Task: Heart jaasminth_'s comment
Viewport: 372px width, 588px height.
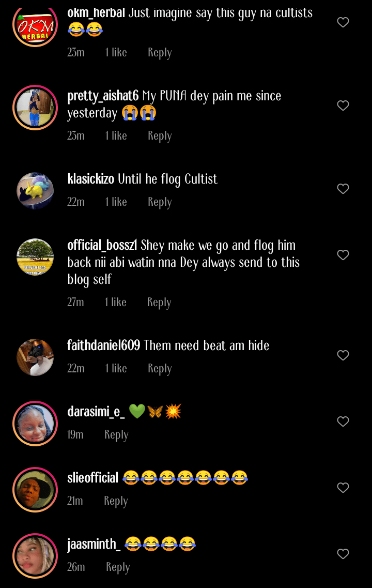Action: tap(343, 554)
